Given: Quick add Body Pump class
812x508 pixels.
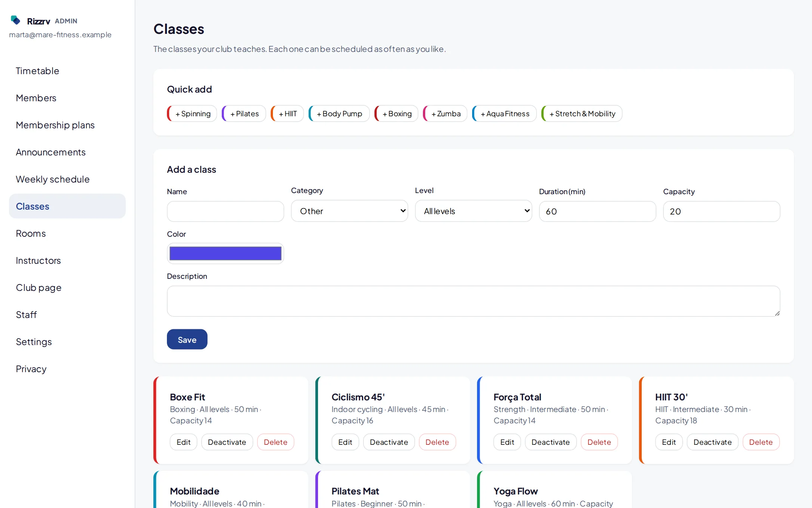Looking at the screenshot, I should click(x=339, y=114).
